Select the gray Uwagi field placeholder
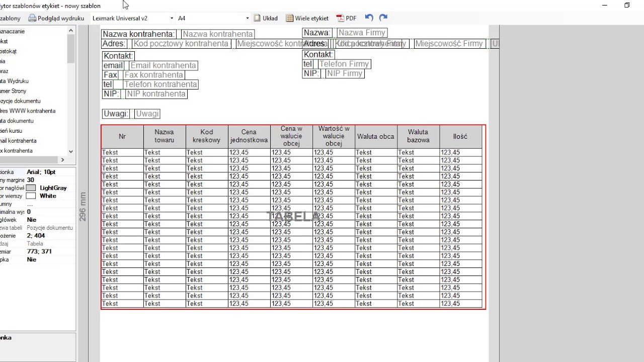Screen dimensions: 644x362 coord(147,114)
